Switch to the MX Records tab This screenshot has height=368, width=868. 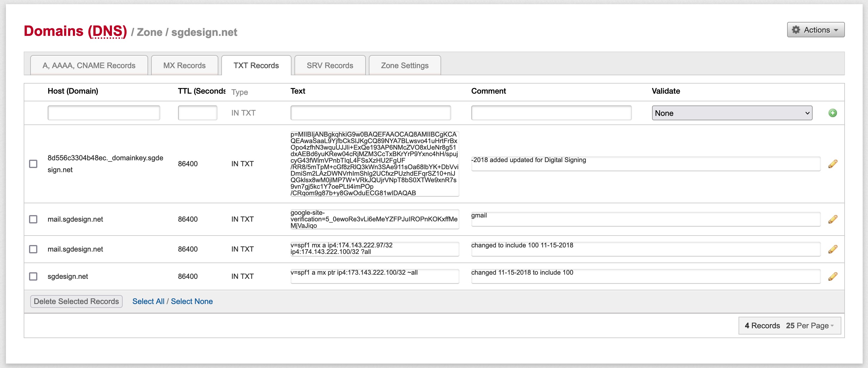coord(184,65)
